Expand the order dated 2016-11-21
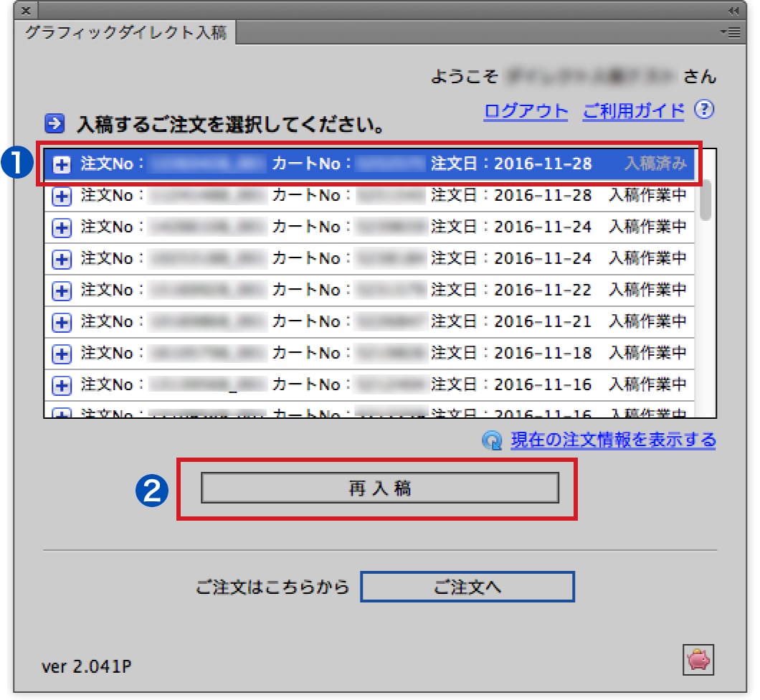Viewport: 760px width, 700px height. click(62, 322)
